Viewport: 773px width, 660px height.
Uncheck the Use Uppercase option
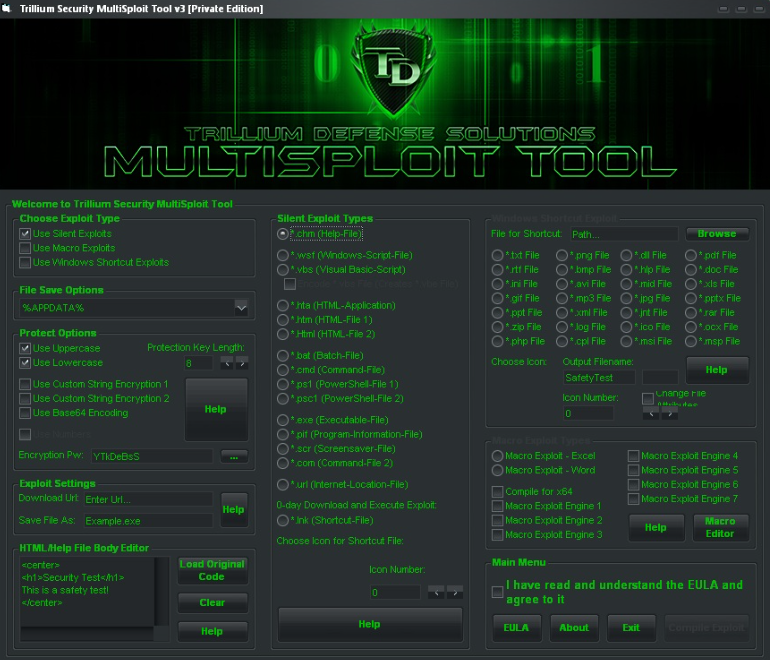[x=25, y=348]
